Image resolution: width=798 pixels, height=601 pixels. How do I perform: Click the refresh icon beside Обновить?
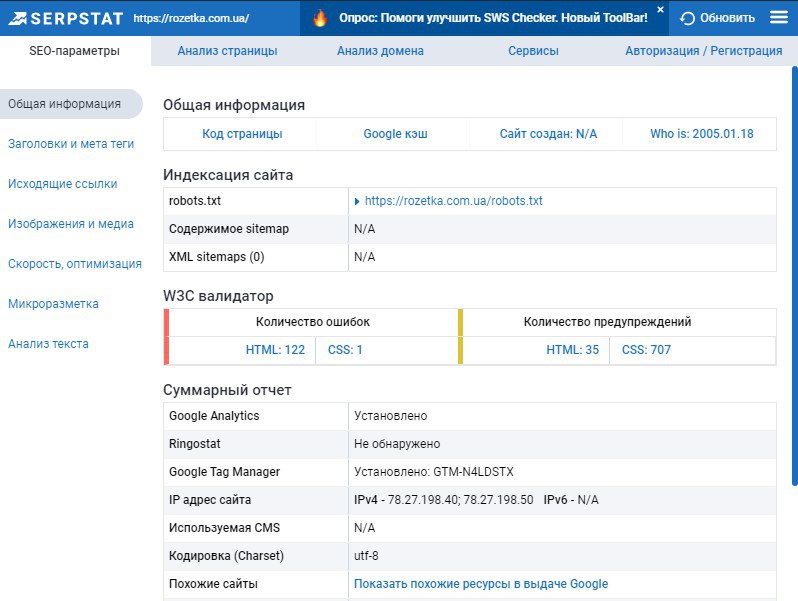pyautogui.click(x=687, y=18)
